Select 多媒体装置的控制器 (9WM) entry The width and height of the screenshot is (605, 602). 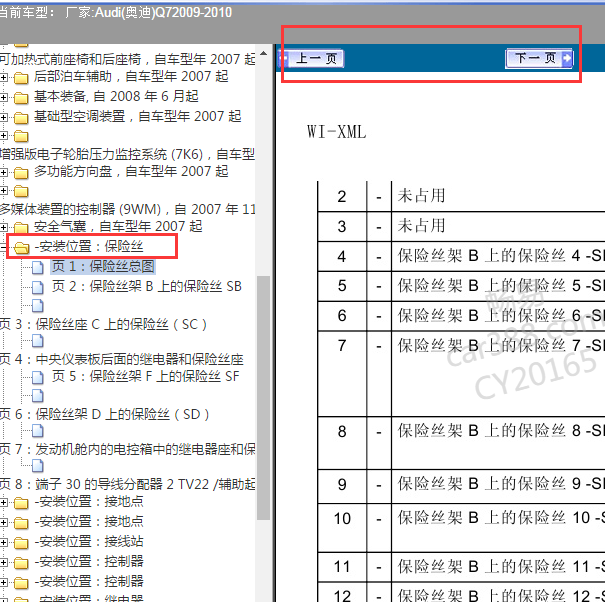pyautogui.click(x=128, y=209)
